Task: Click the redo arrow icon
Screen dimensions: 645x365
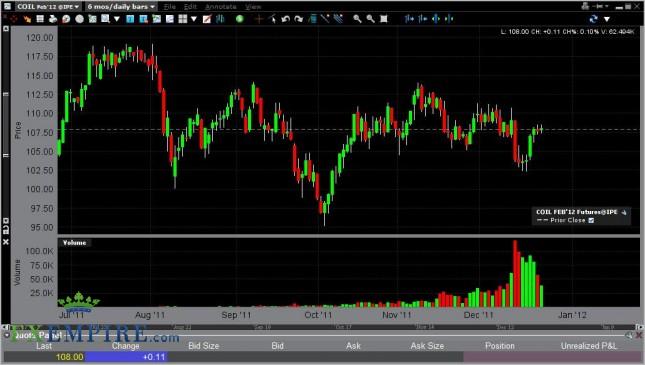Action: [x=299, y=19]
